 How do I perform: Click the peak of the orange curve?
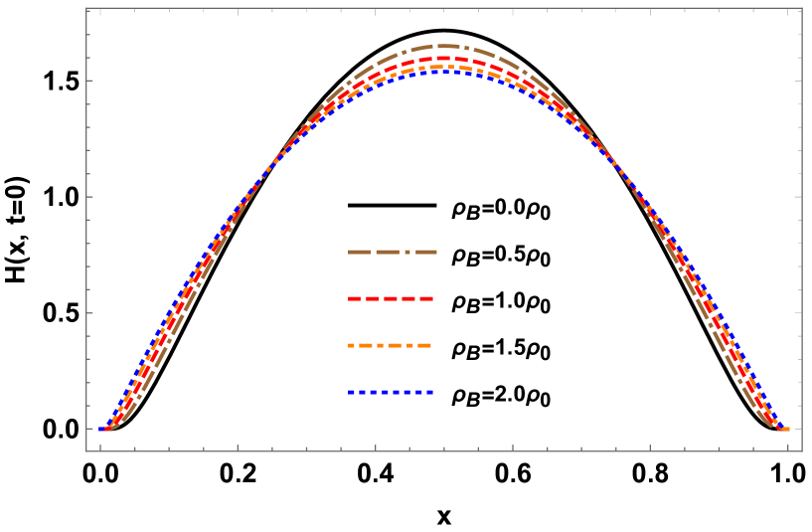pos(444,67)
